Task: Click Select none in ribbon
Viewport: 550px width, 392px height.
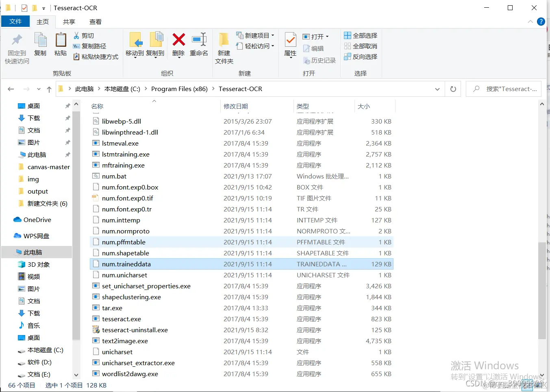Action: [x=361, y=46]
